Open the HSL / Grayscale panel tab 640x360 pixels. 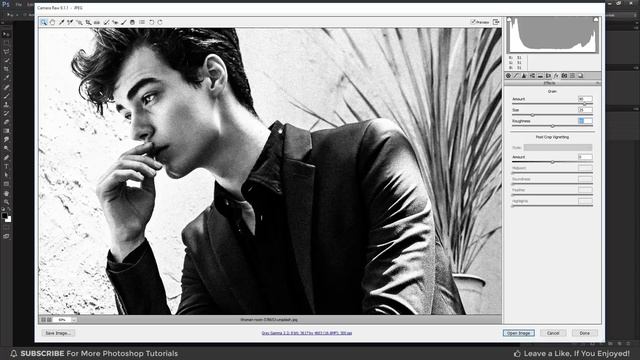point(532,76)
